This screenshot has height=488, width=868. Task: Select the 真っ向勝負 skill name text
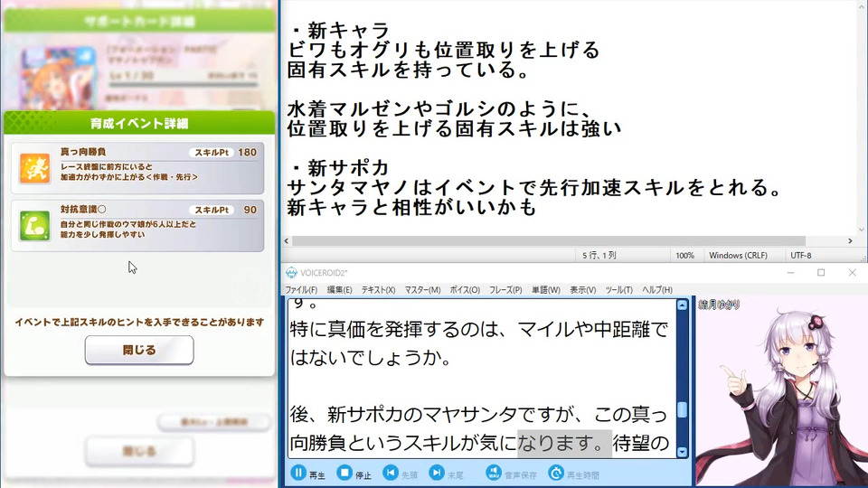pos(83,152)
